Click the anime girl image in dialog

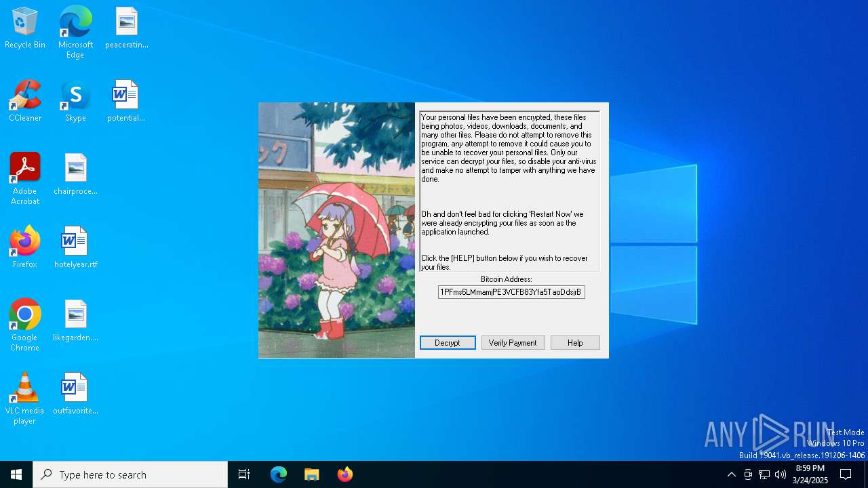click(336, 230)
